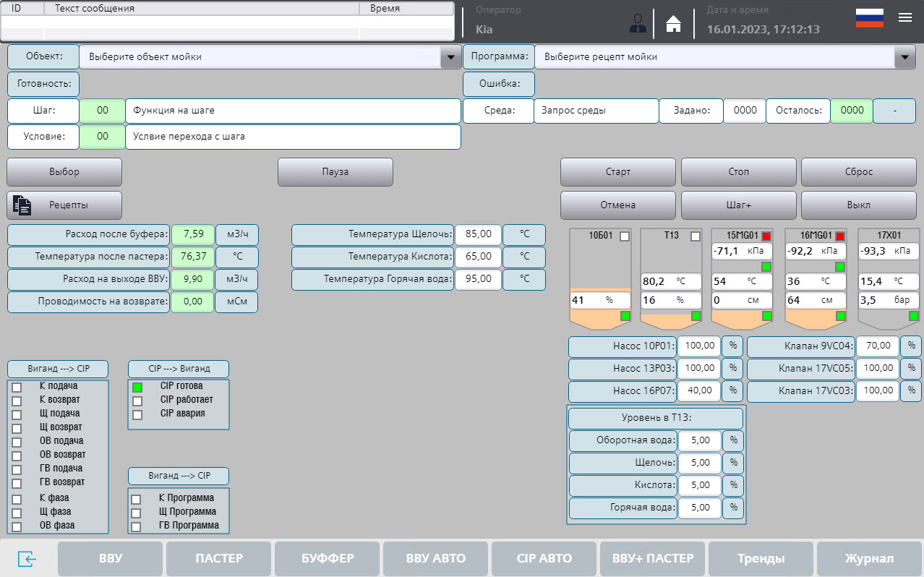The width and height of the screenshot is (924, 577).
Task: Enable the К подача checkbox in Виганд-->CIP panel
Action: point(17,385)
